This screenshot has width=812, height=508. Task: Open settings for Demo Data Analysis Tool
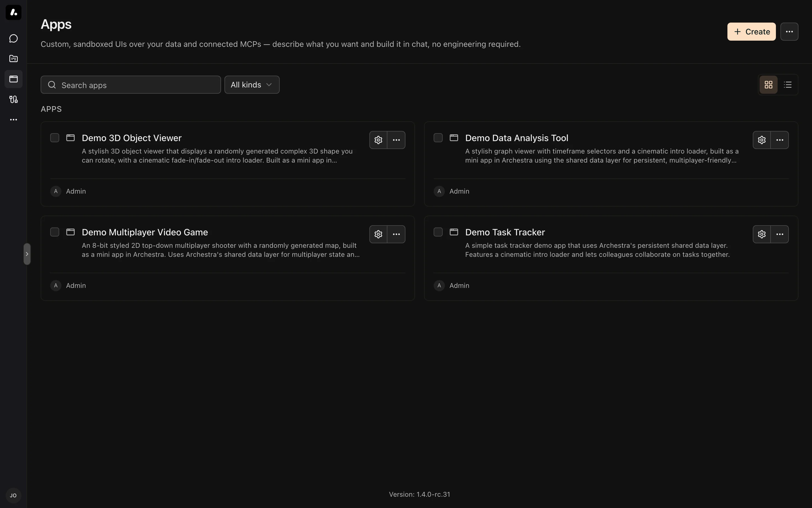tap(762, 140)
